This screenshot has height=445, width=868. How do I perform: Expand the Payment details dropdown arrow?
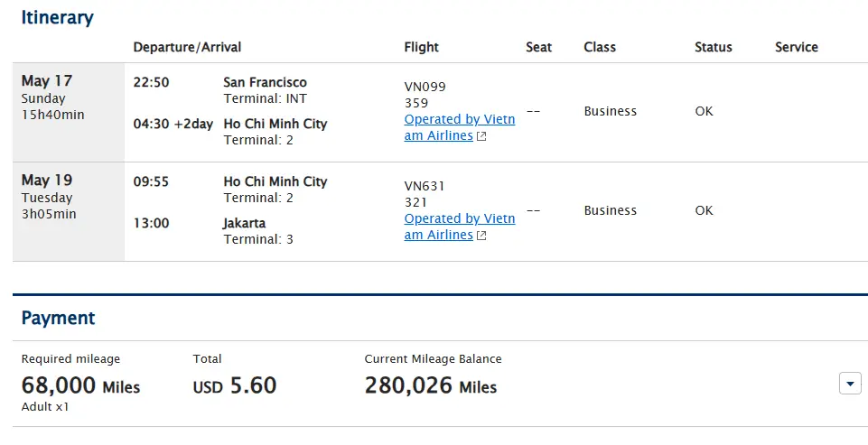pyautogui.click(x=850, y=383)
